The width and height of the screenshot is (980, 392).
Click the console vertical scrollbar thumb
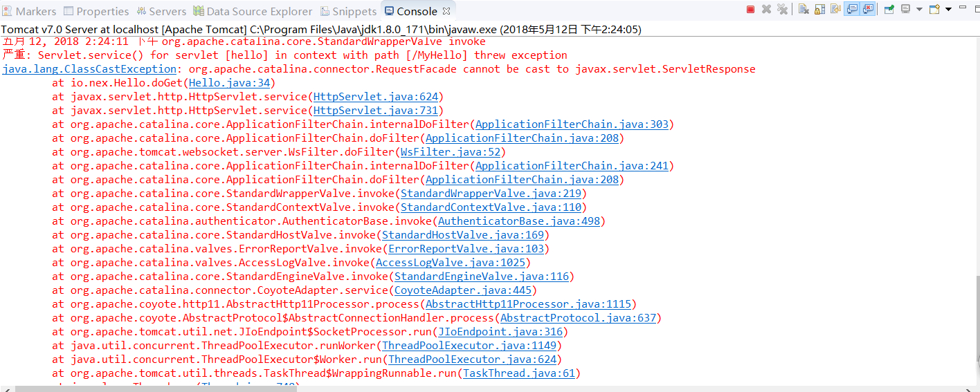[977, 318]
